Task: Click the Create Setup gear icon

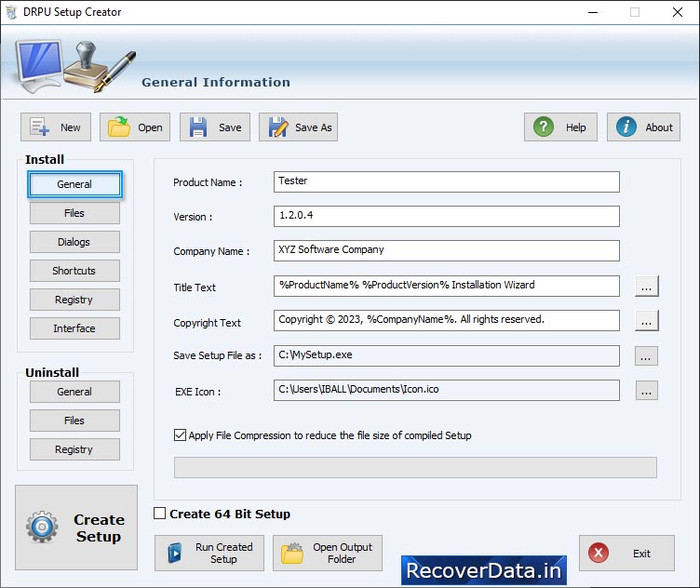Action: coord(42,527)
